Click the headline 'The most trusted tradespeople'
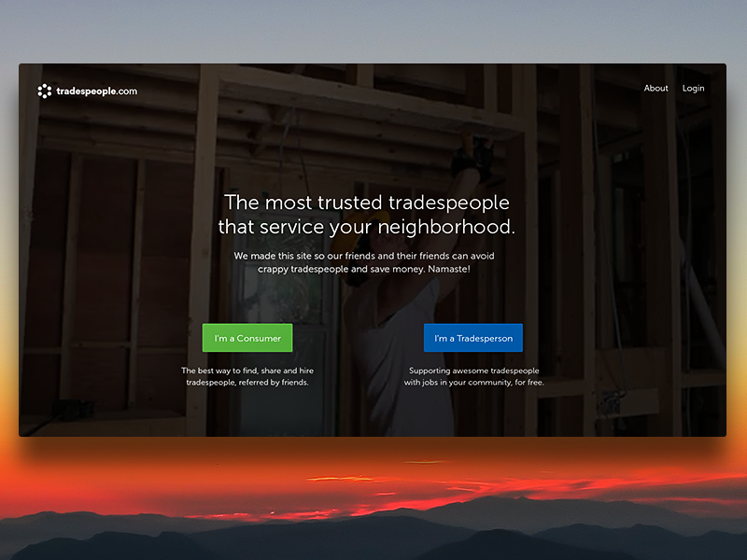 click(367, 203)
